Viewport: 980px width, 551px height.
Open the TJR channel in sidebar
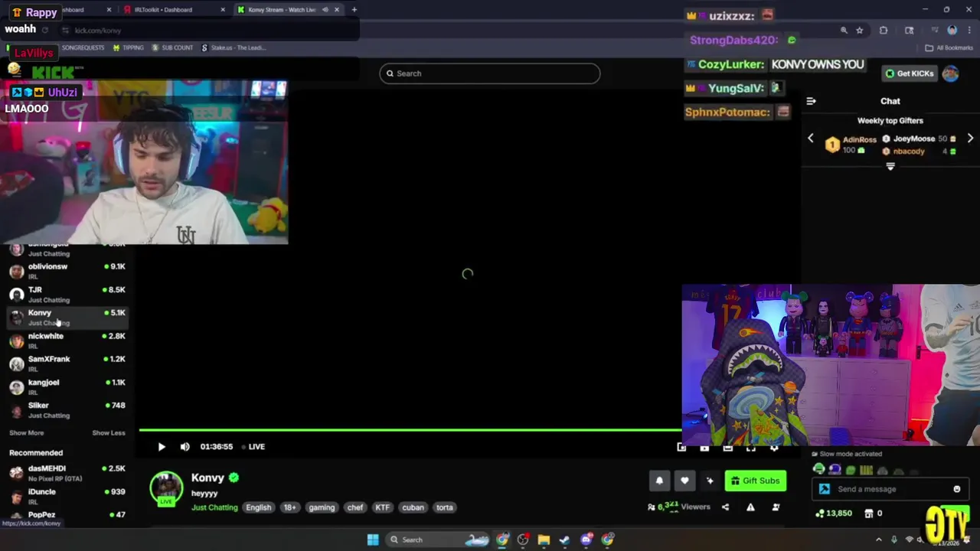coord(67,295)
